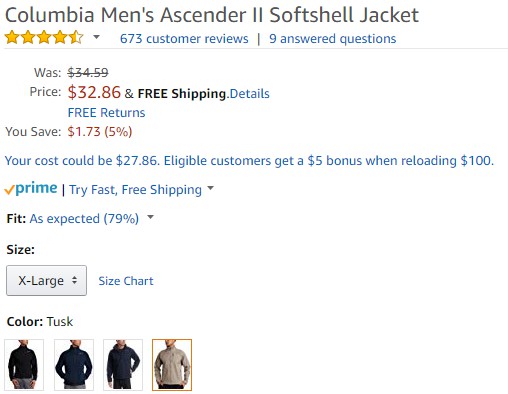Viewport: 508px width, 394px height.
Task: Click the $5 bonus reload offer link
Action: (249, 161)
